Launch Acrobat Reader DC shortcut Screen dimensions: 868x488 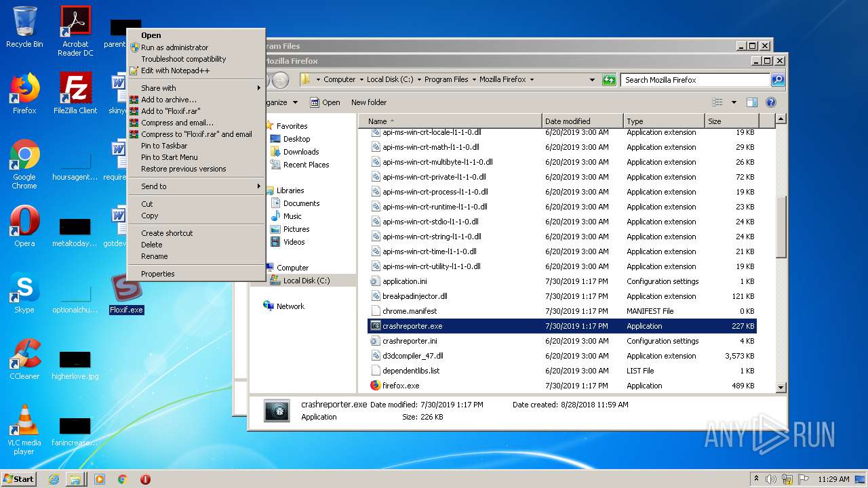tap(75, 31)
